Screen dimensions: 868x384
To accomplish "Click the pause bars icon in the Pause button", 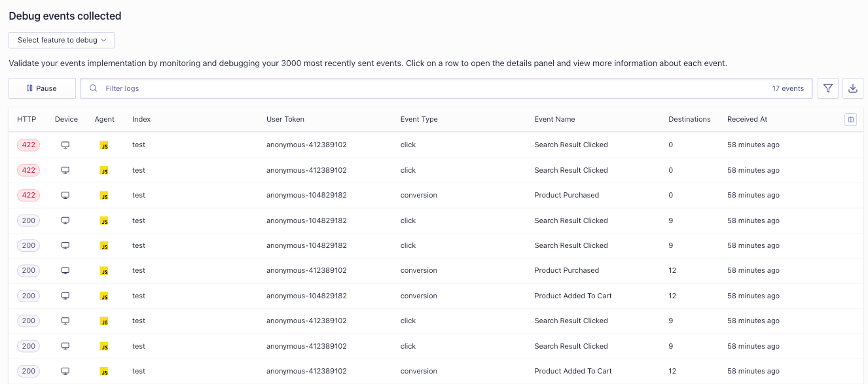I will (x=29, y=88).
